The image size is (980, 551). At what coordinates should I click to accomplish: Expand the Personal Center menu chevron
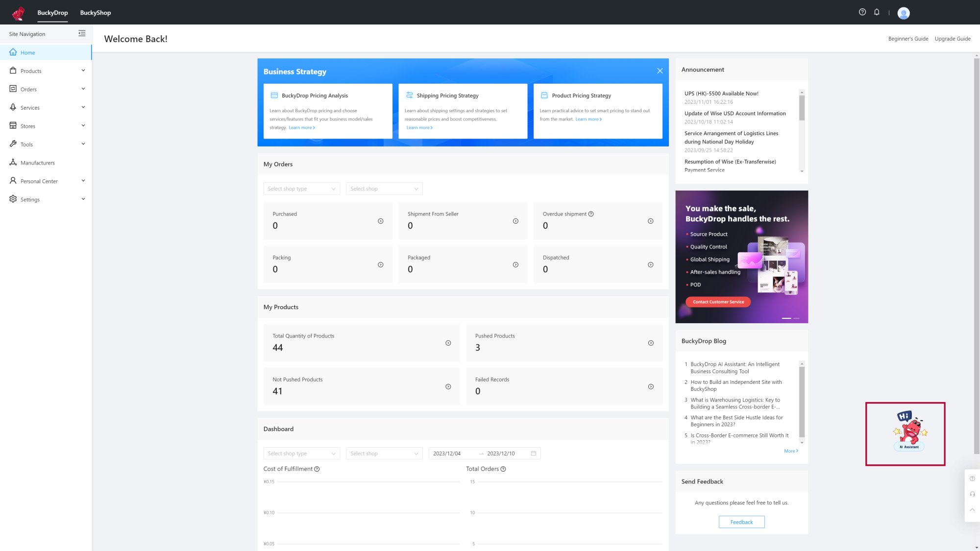pos(83,181)
